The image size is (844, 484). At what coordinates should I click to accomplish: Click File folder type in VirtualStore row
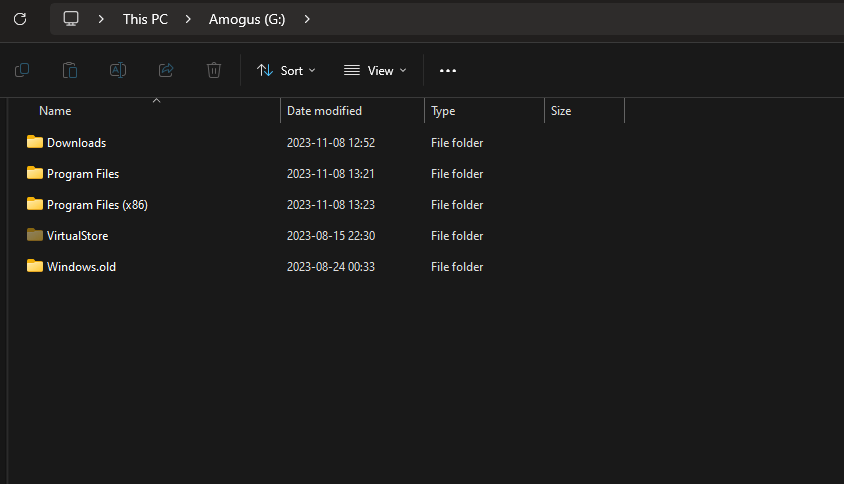(x=457, y=236)
